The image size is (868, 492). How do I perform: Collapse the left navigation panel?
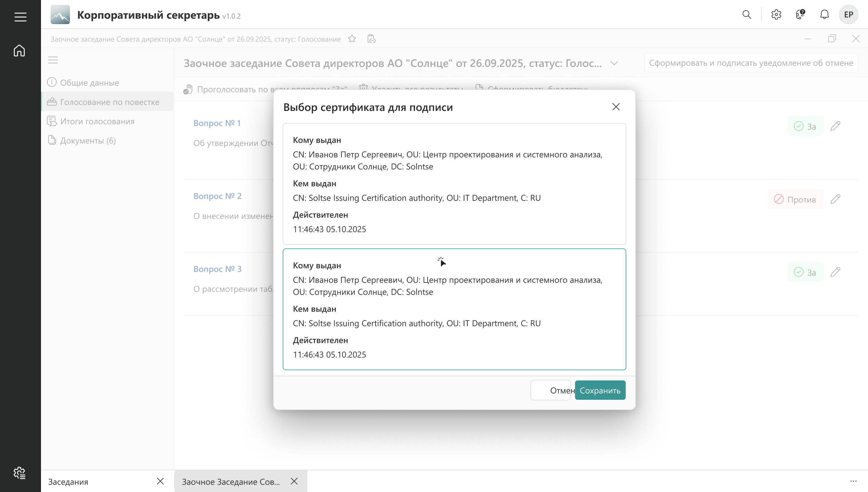53,60
